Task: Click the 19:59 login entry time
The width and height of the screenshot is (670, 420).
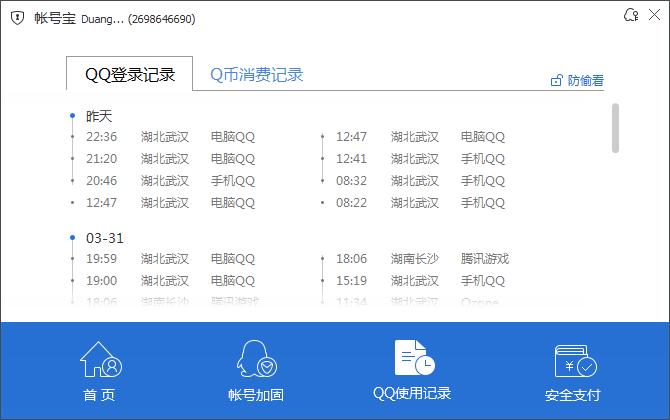Action: coord(101,258)
